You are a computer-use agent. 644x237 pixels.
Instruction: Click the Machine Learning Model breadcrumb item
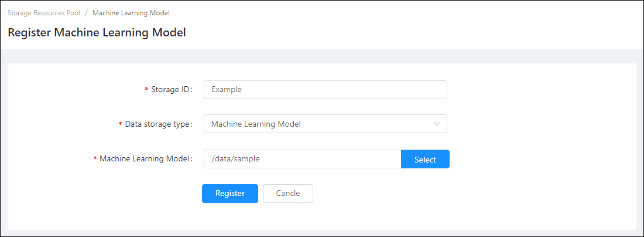coord(131,12)
